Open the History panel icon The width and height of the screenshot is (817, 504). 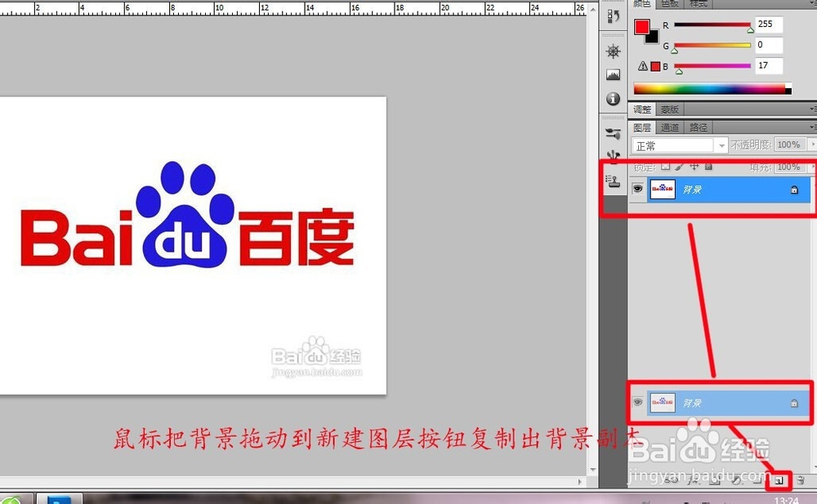point(614,16)
